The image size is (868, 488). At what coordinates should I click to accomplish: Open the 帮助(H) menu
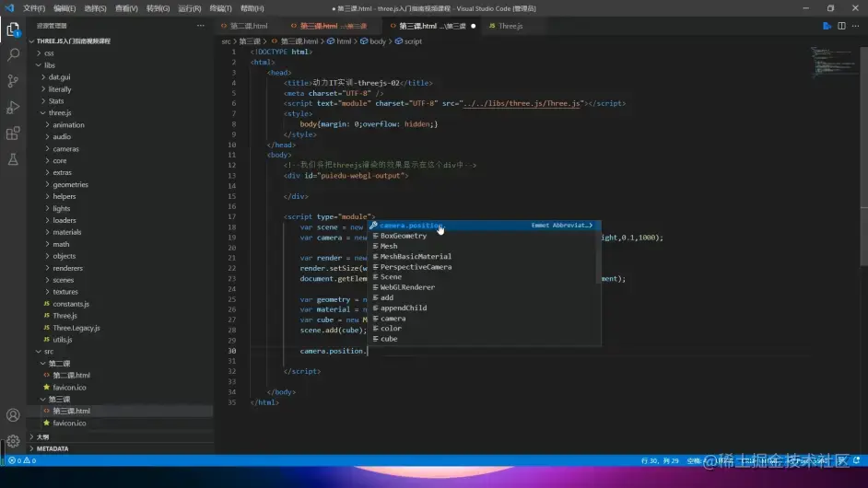click(252, 8)
